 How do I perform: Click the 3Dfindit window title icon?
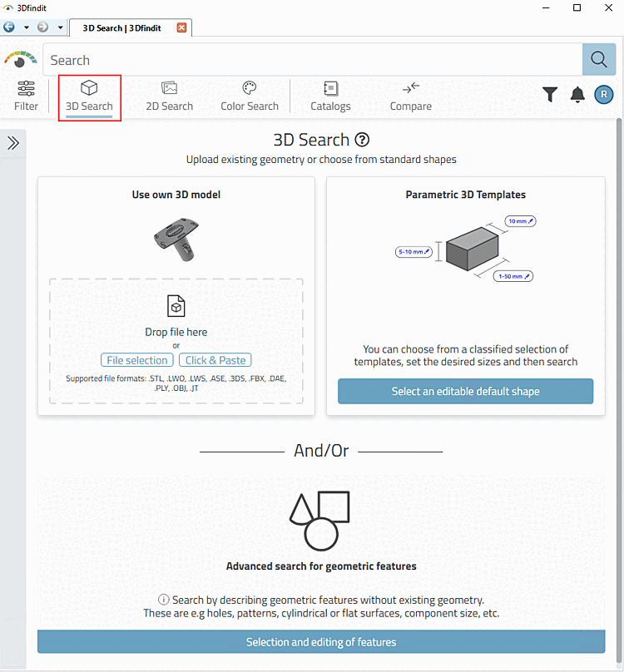8,7
